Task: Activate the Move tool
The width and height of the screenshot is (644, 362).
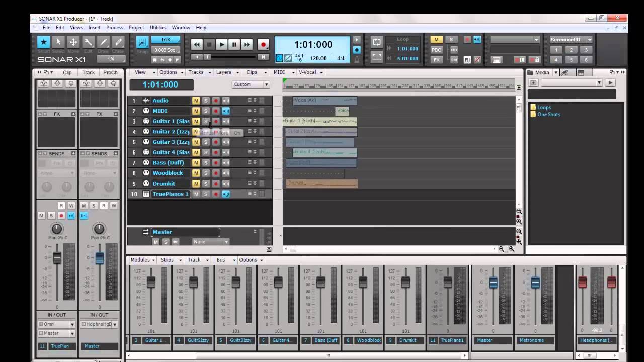Action: click(x=73, y=42)
